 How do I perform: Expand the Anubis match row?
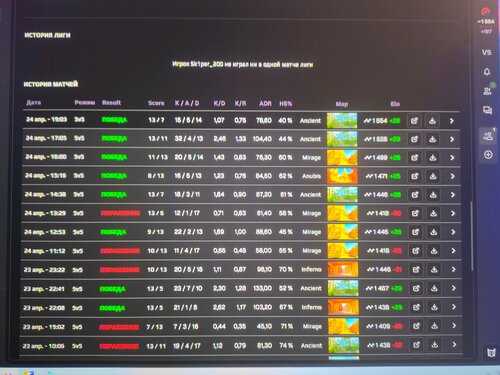[452, 176]
